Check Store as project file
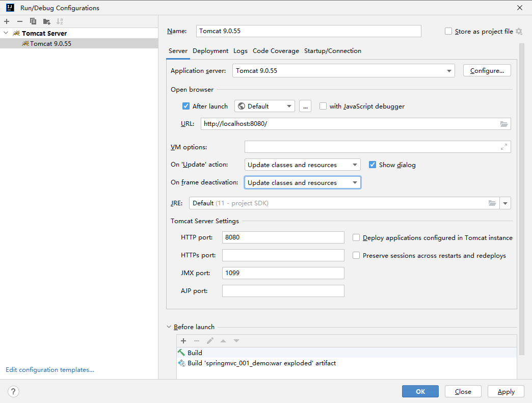 pyautogui.click(x=448, y=31)
